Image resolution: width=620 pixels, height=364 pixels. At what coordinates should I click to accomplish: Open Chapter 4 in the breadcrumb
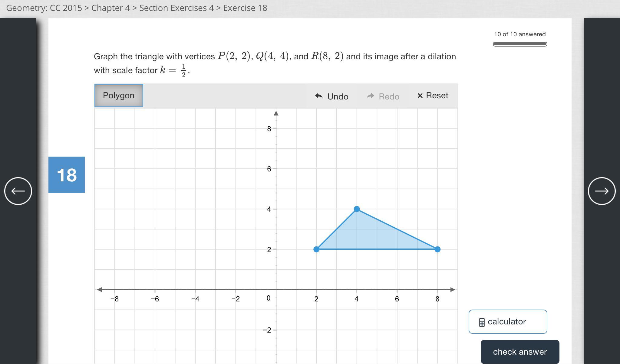coord(110,8)
